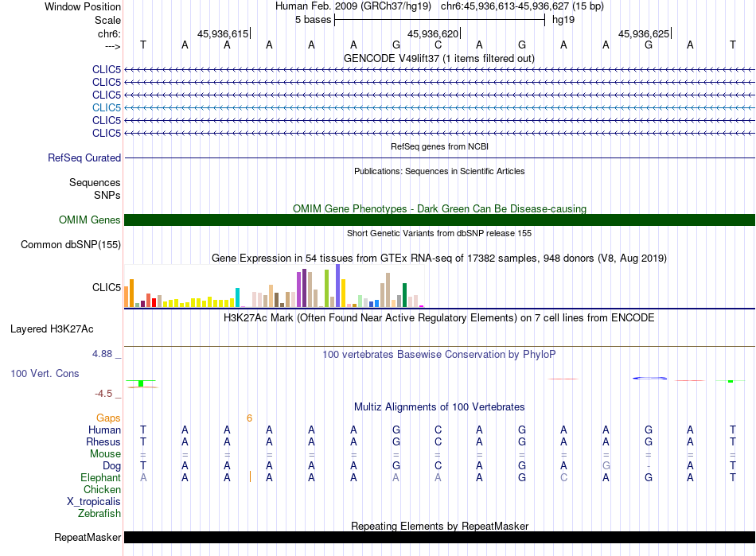The image size is (756, 556).
Task: Click the blue PhyloP conservation peak
Action: point(649,378)
